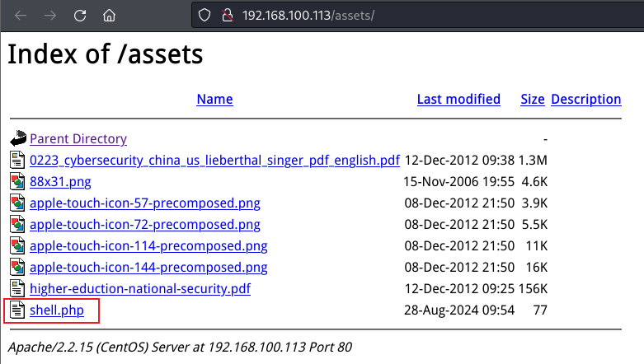
Task: Go to browser home page icon
Action: (x=109, y=16)
